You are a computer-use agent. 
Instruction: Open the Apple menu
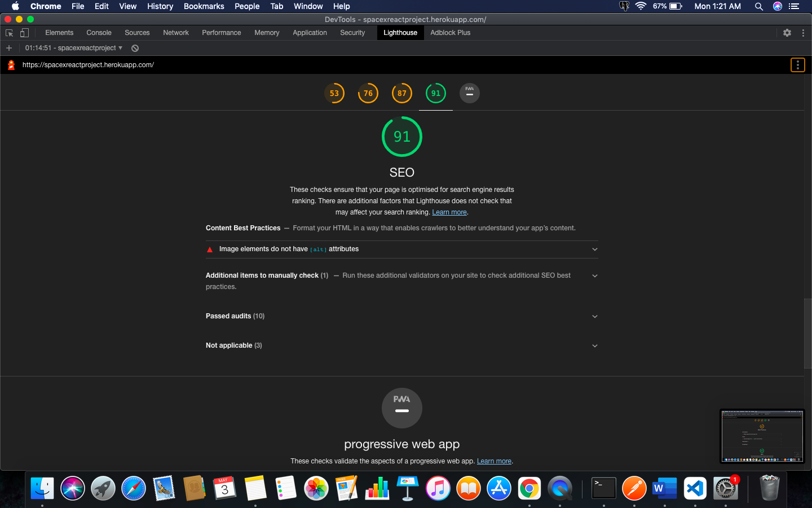15,6
